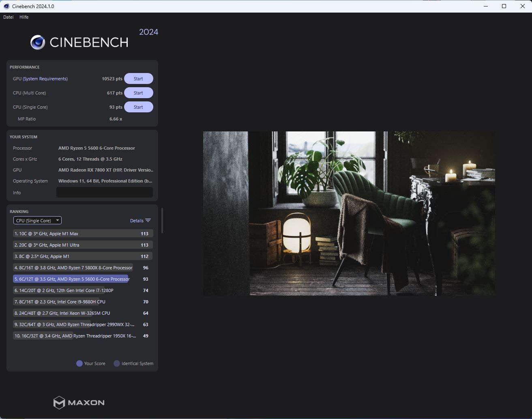The height and width of the screenshot is (419, 532).
Task: Select the Threadripper 1950X ranking row
Action: click(83, 336)
